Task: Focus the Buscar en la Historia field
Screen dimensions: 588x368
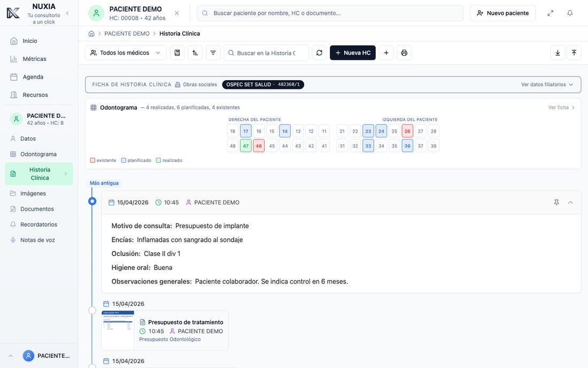Action: (x=266, y=53)
